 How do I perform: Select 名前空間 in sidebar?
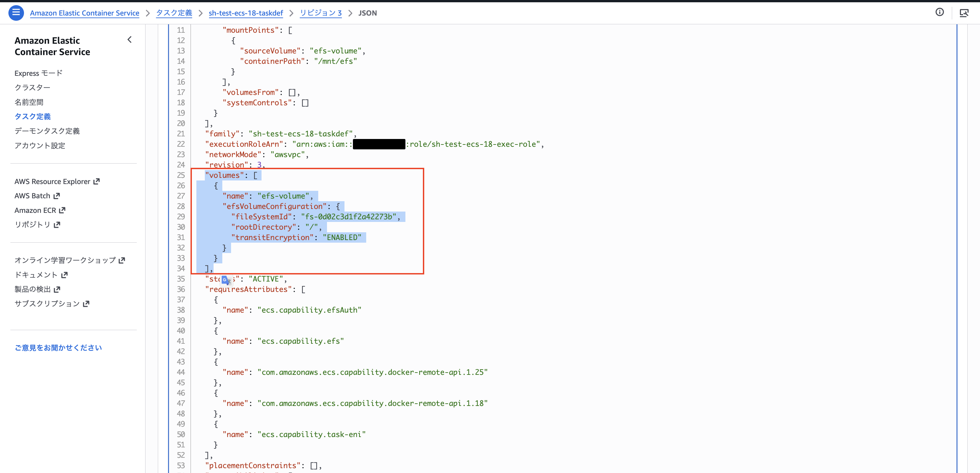point(29,102)
